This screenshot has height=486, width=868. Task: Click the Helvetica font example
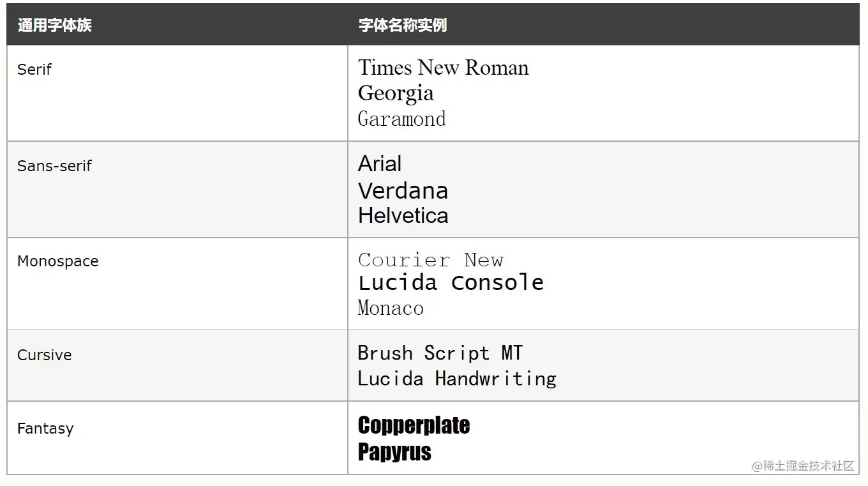[x=403, y=215]
